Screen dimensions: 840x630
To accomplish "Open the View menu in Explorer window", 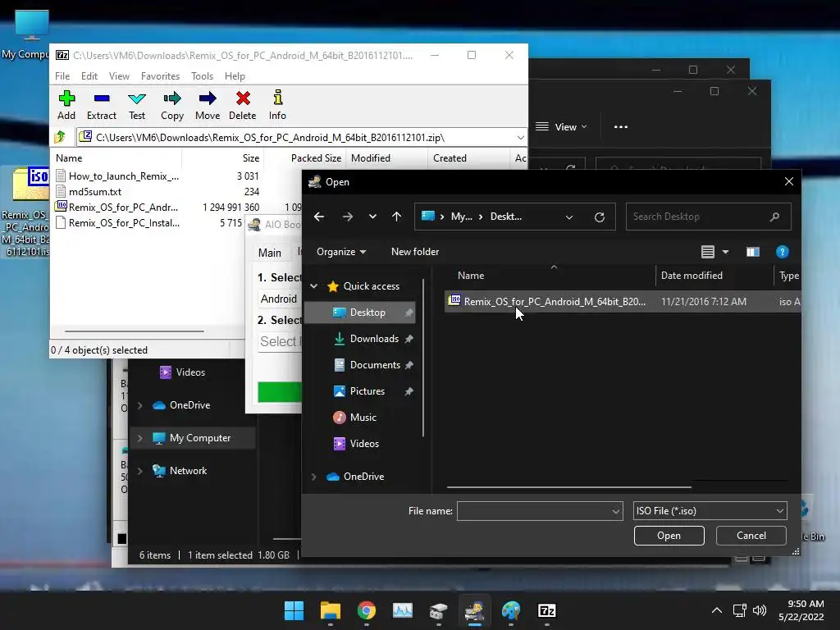I will click(561, 127).
